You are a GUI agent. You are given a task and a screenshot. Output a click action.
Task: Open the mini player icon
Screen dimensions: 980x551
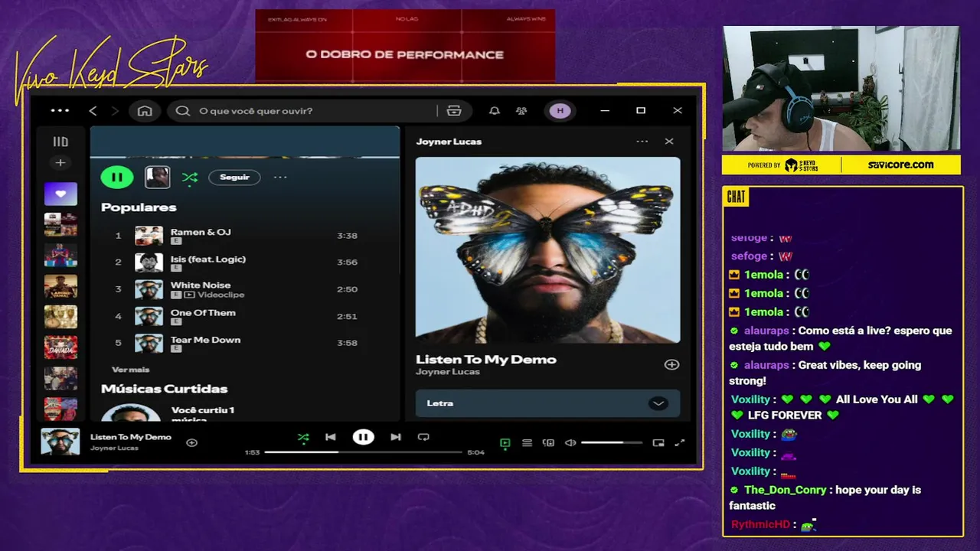pyautogui.click(x=658, y=442)
